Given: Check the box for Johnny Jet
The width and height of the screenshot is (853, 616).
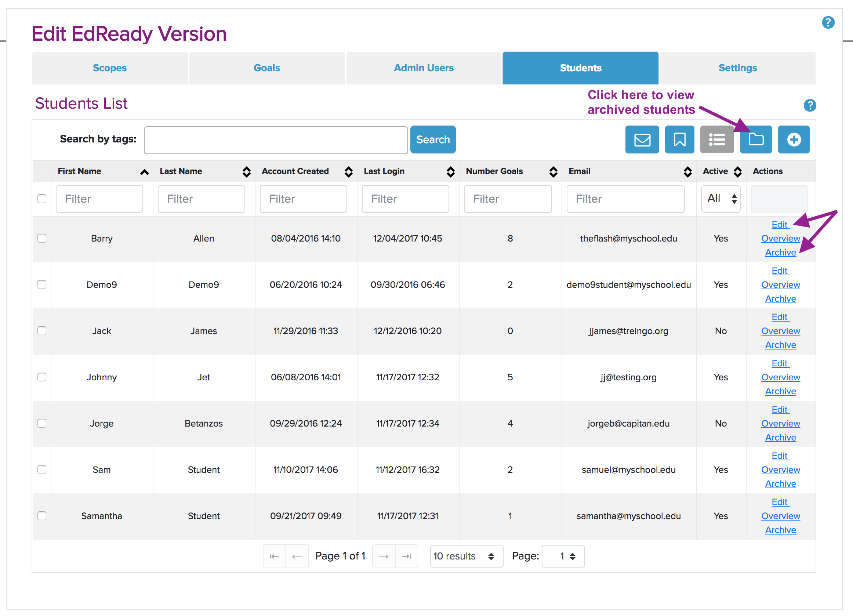Looking at the screenshot, I should [x=42, y=377].
